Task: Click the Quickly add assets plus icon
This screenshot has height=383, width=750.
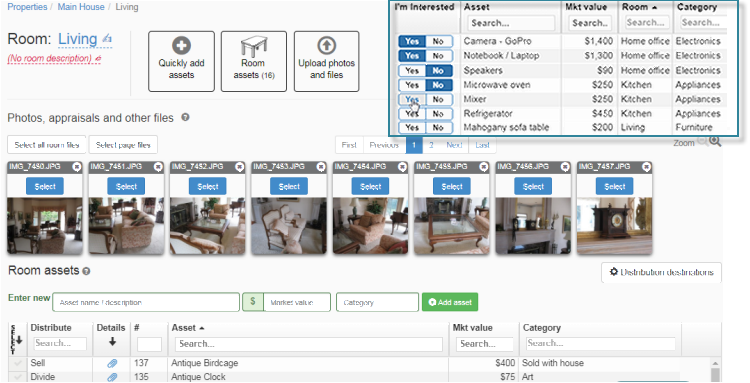Action: coord(181,46)
